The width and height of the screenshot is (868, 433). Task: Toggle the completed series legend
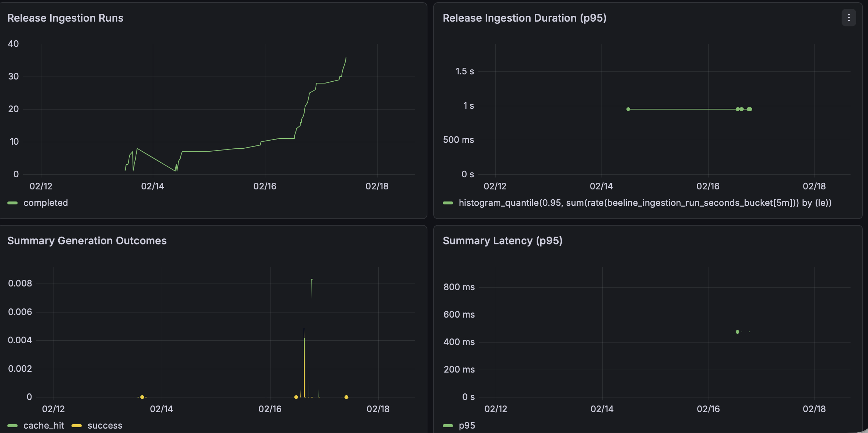[45, 203]
